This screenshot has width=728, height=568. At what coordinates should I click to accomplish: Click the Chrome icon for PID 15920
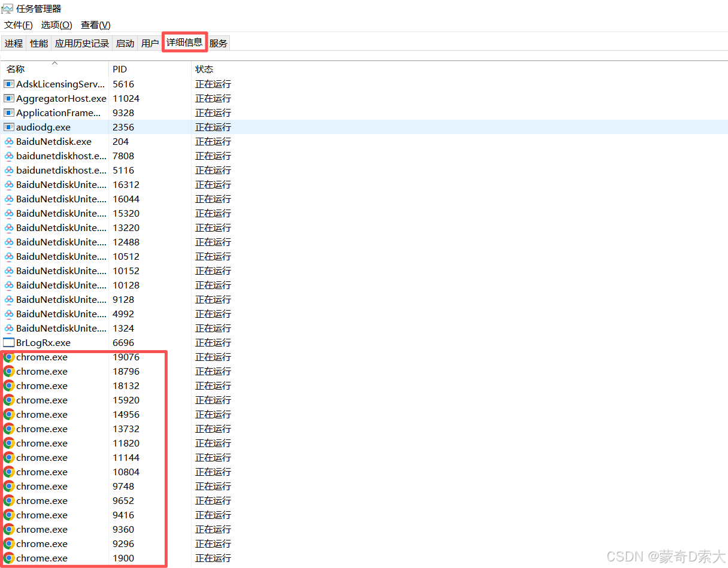(9, 400)
